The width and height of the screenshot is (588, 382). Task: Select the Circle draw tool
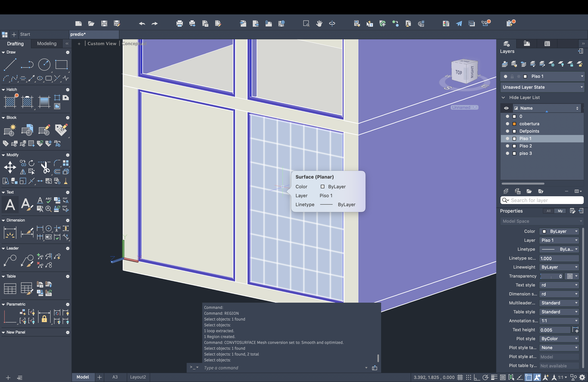point(44,65)
